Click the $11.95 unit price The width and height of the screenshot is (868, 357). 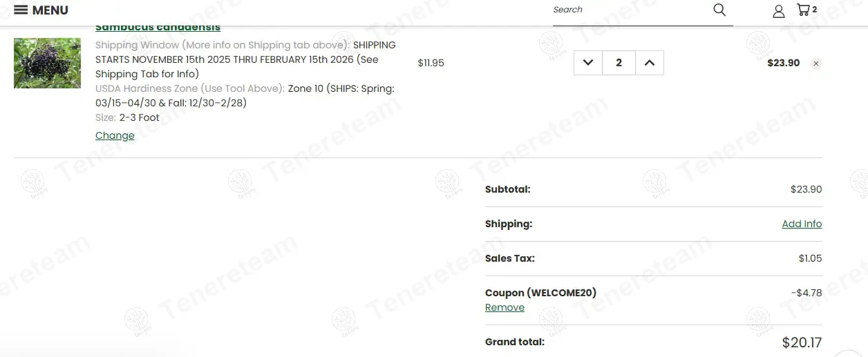coord(431,63)
